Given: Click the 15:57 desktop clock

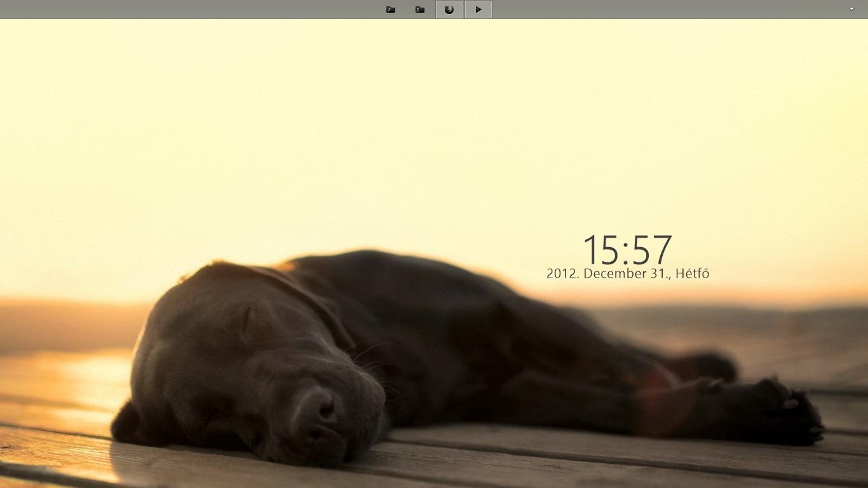Looking at the screenshot, I should coord(627,250).
